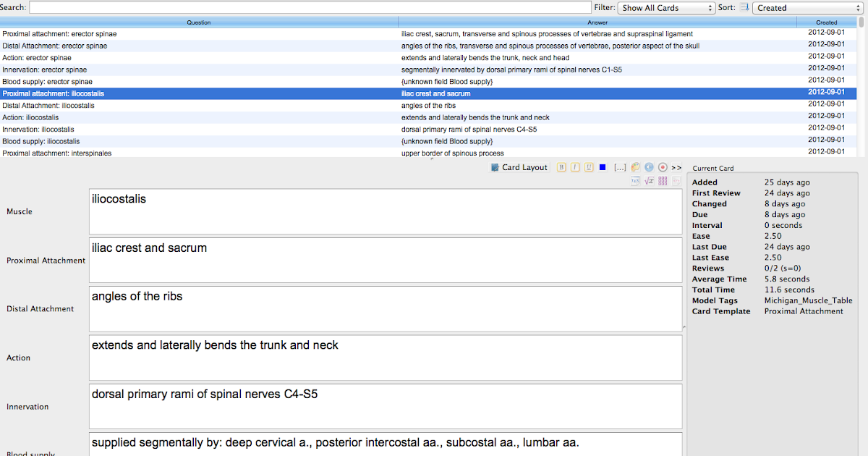Image resolution: width=868 pixels, height=456 pixels.
Task: Click the 'Current Card' panel title
Action: click(x=713, y=168)
